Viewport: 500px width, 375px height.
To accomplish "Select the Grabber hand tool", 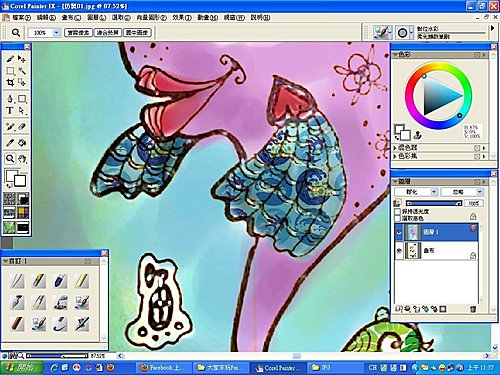I will coord(22,159).
